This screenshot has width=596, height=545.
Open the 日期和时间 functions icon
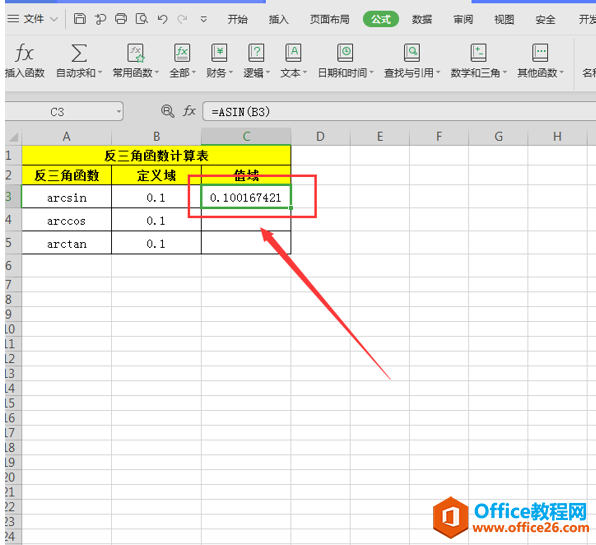coord(345,52)
